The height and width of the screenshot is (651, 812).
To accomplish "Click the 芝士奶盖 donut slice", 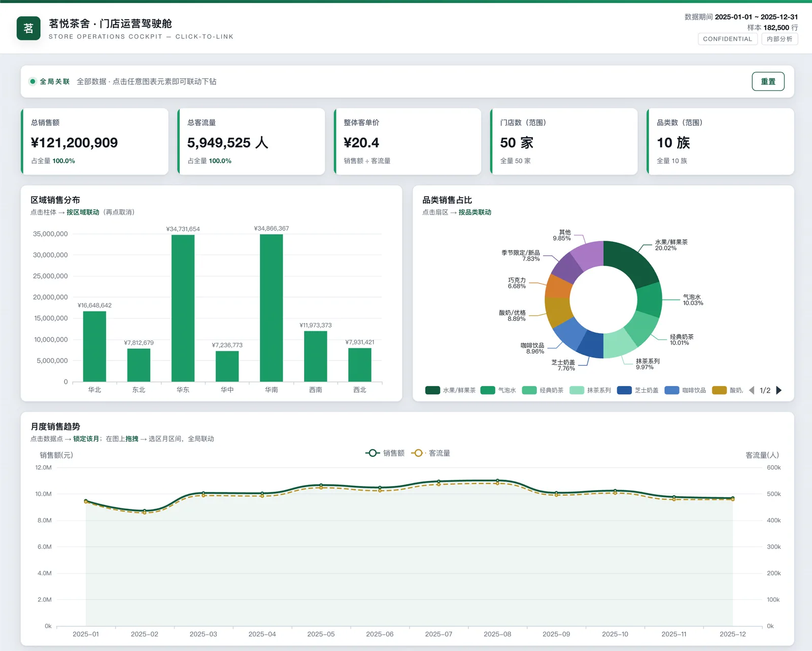I will click(592, 345).
